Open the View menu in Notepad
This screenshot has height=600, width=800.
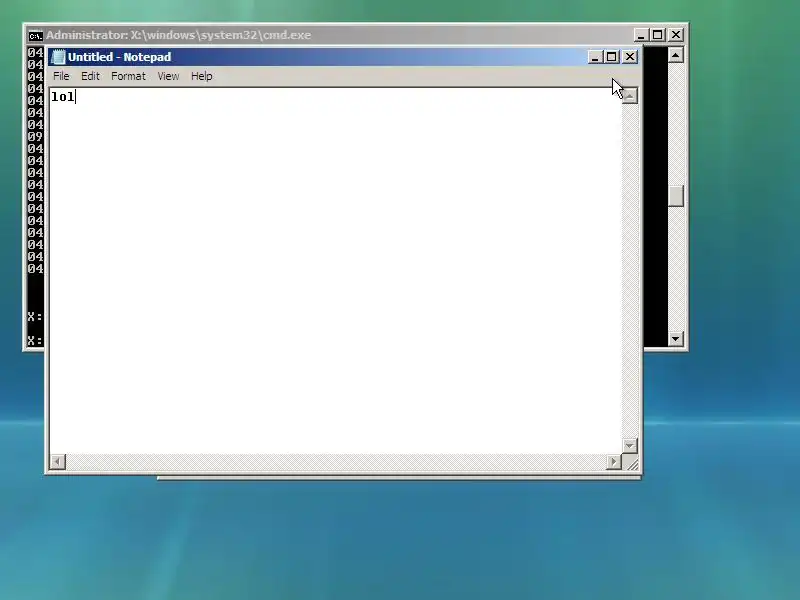tap(168, 77)
